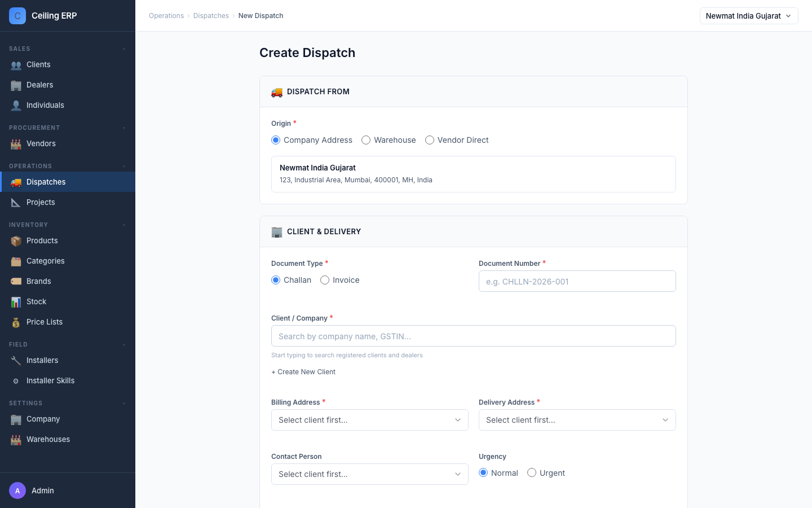Click + Create New Client link
Viewport: 812px width, 508px height.
303,372
